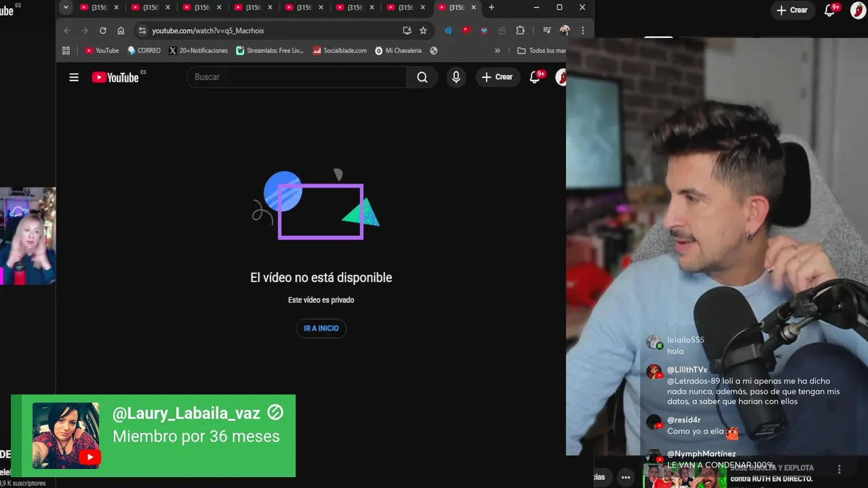Screen dimensions: 868x488
Task: Open the Mi Chavaleria bookmark
Action: pos(398,51)
